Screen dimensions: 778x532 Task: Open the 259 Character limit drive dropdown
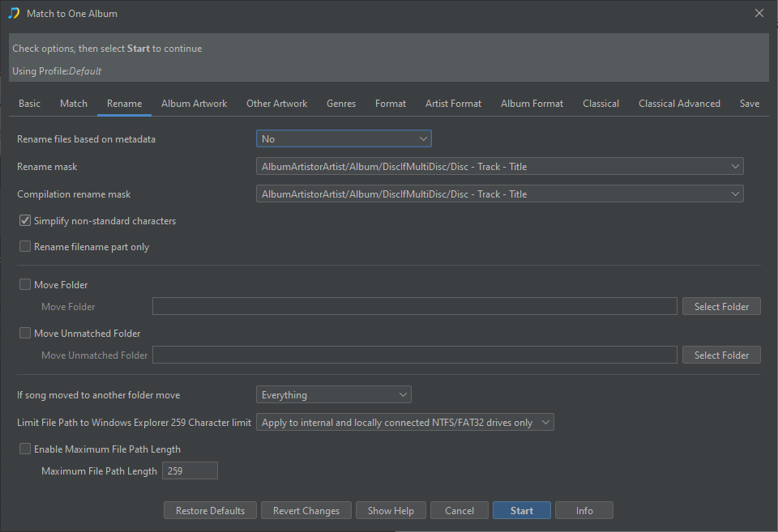[405, 423]
